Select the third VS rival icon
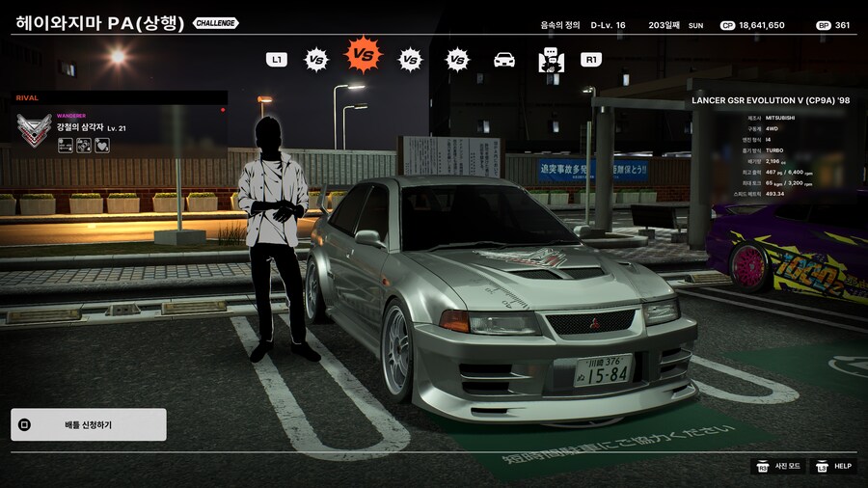Image resolution: width=868 pixels, height=488 pixels. 411,60
